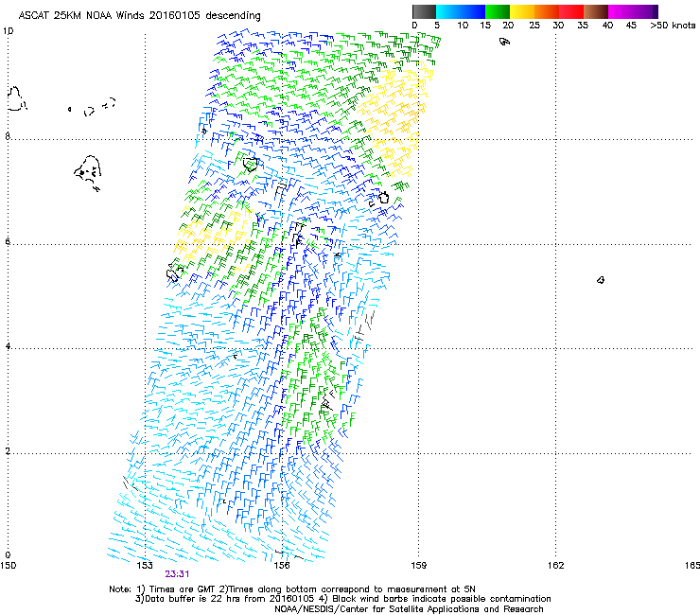The height and width of the screenshot is (615, 700).
Task: Click the '3)Data buffer is 22 hrs' footnote line
Action: click(x=342, y=599)
